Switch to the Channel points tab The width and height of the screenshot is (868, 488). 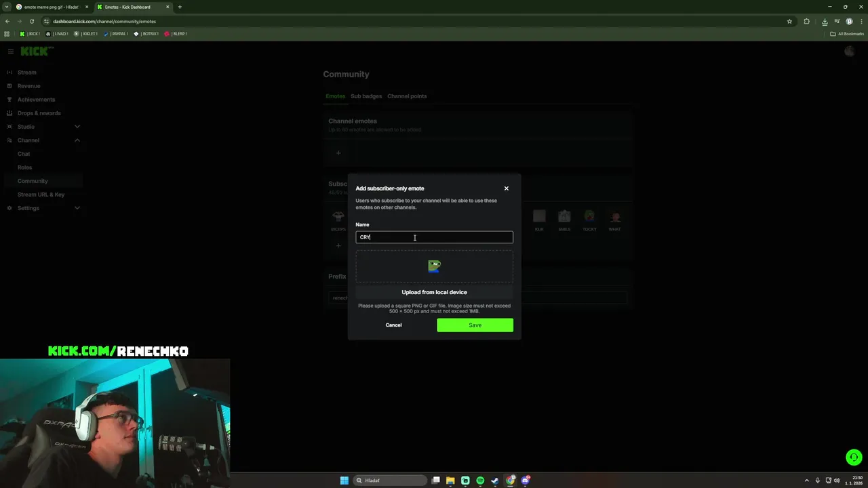[407, 96]
